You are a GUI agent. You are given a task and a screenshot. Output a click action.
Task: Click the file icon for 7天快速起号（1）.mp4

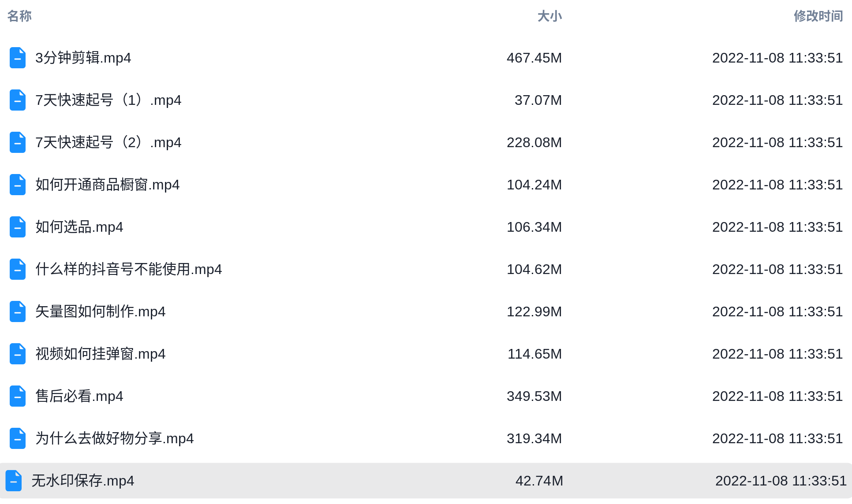click(18, 100)
